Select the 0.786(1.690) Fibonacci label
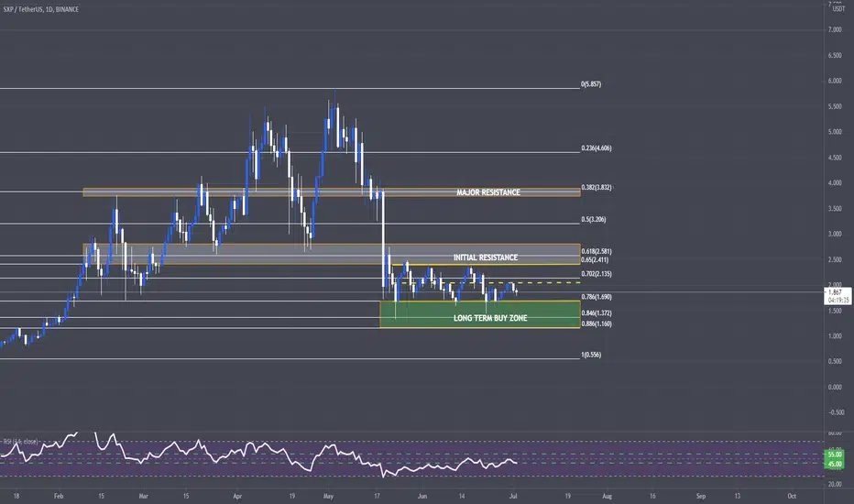 [597, 297]
